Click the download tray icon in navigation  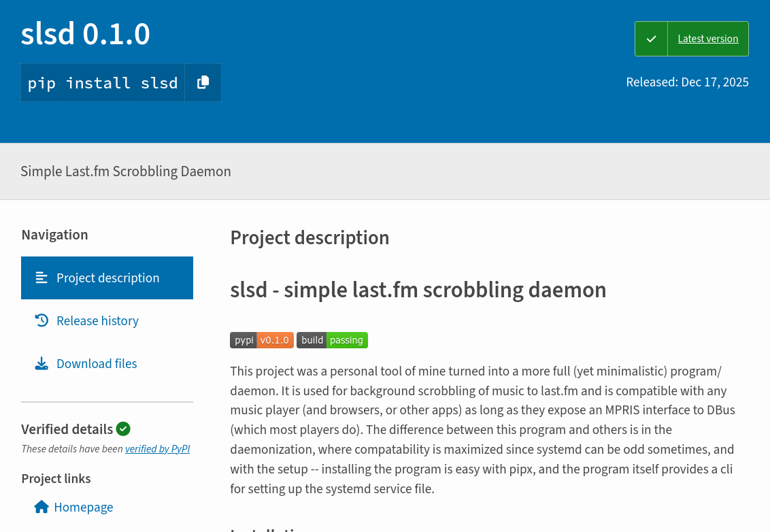point(41,363)
